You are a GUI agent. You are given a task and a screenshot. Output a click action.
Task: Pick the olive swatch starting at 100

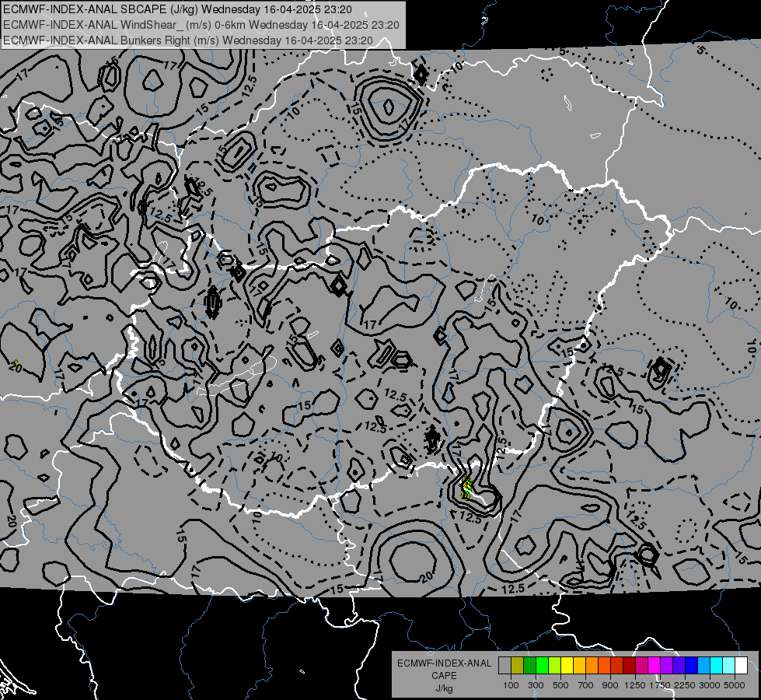click(518, 666)
